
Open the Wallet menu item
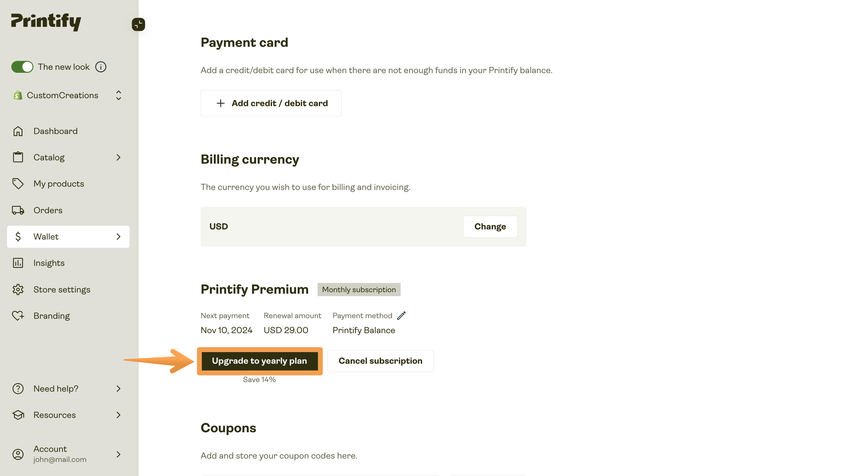pos(68,237)
